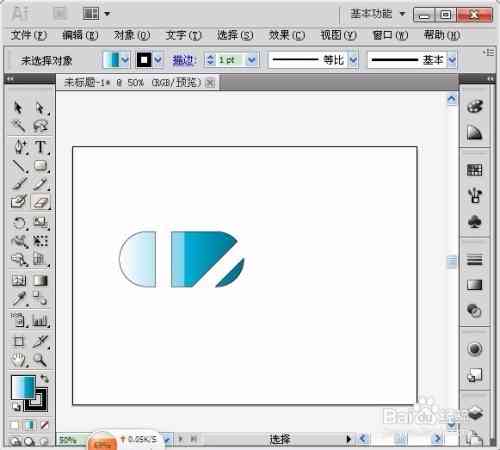Open the Appearance panel icon
Screen dimensions: 500x450
(x=475, y=349)
